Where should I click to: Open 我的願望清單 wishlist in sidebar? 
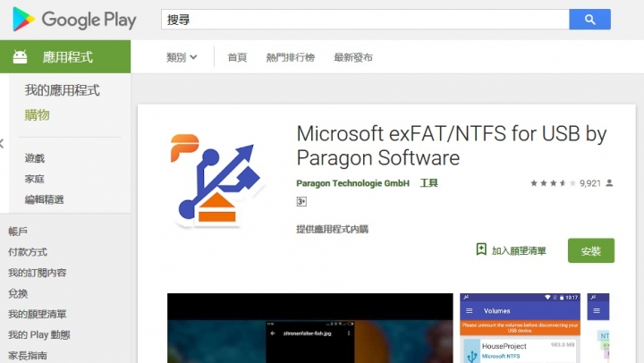coord(38,314)
